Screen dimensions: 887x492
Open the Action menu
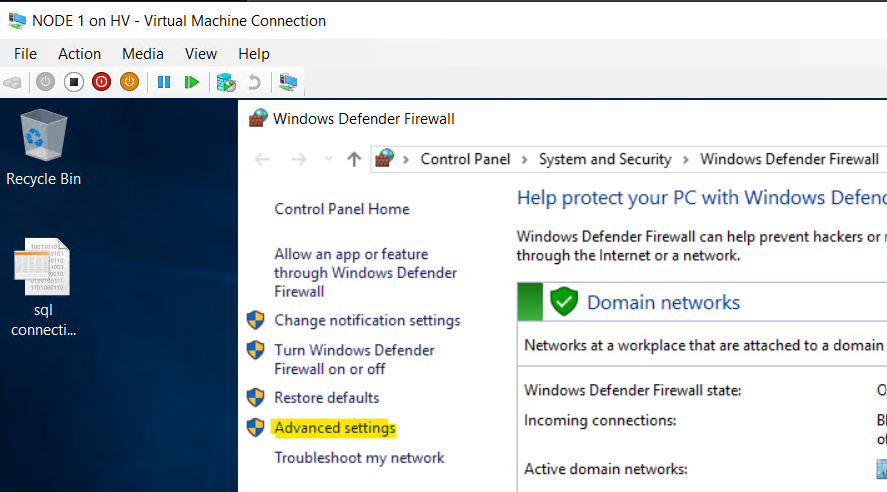tap(79, 54)
